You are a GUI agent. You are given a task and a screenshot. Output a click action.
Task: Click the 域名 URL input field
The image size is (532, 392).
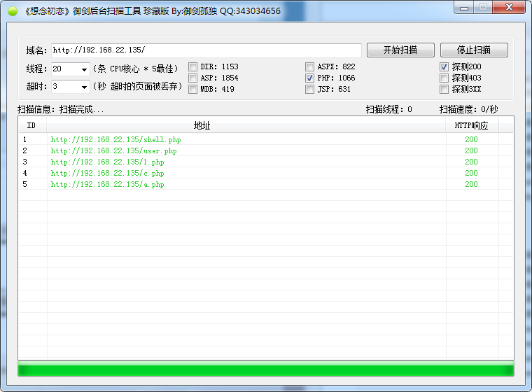(x=206, y=50)
